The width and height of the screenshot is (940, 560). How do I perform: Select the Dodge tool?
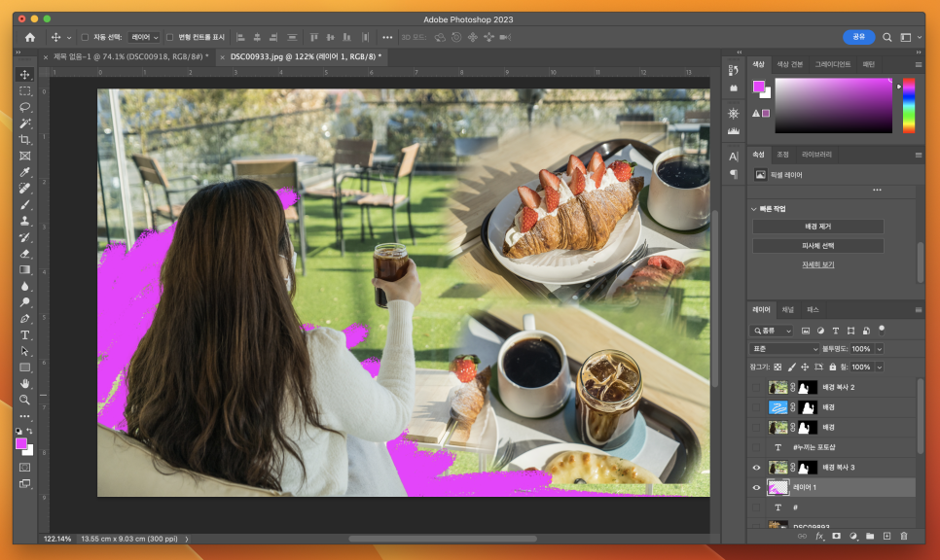click(24, 302)
